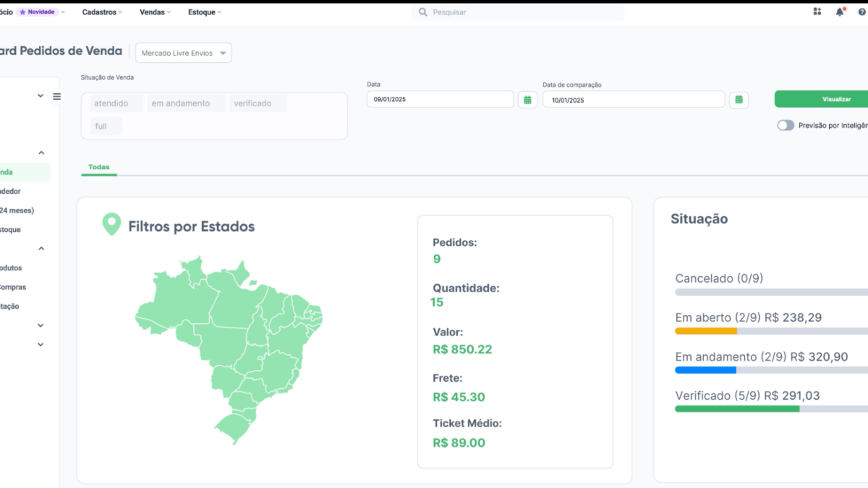Open the apps grid icon in top bar
868x488 pixels.
(x=817, y=12)
